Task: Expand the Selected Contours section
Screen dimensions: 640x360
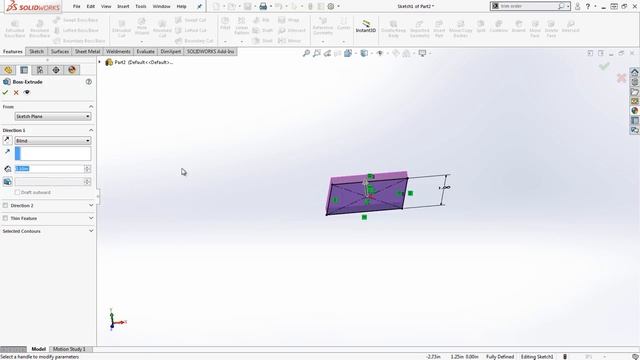Action: click(91, 231)
